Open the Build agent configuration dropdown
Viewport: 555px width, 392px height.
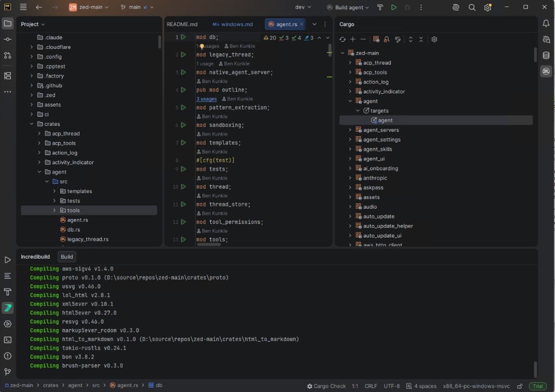point(348,7)
